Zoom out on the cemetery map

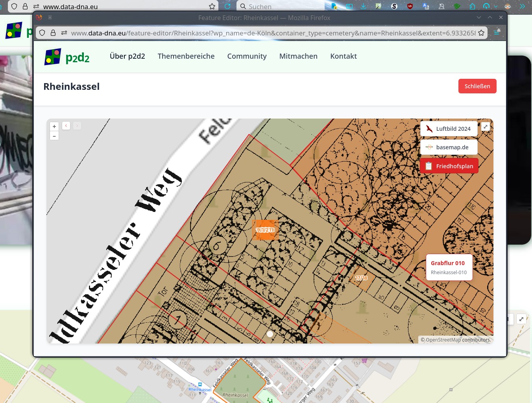coord(54,136)
